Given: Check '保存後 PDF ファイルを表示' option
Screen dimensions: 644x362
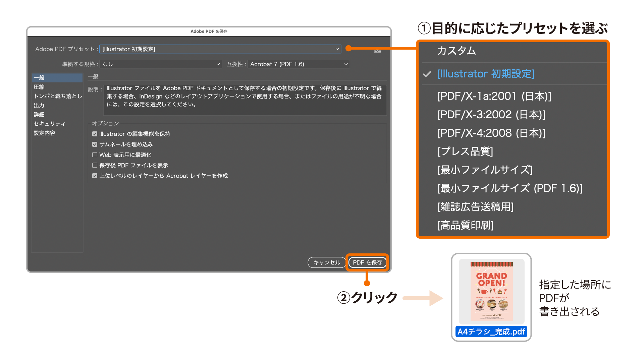Looking at the screenshot, I should 95,165.
